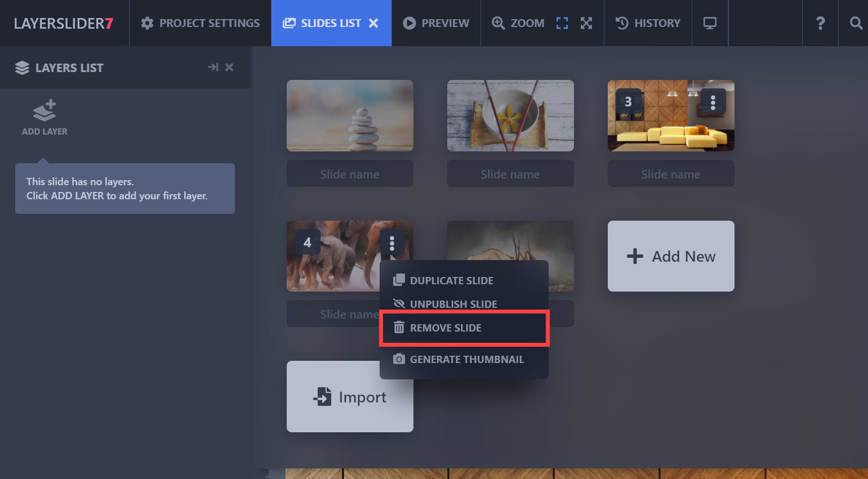This screenshot has width=868, height=479.
Task: Click the fit-to-screen bracket icon
Action: (562, 23)
